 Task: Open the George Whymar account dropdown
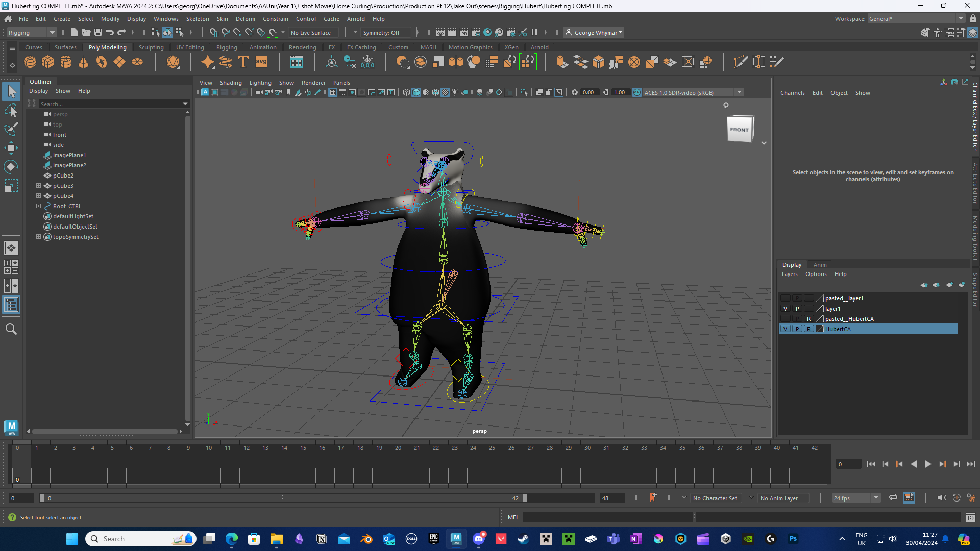(x=595, y=33)
